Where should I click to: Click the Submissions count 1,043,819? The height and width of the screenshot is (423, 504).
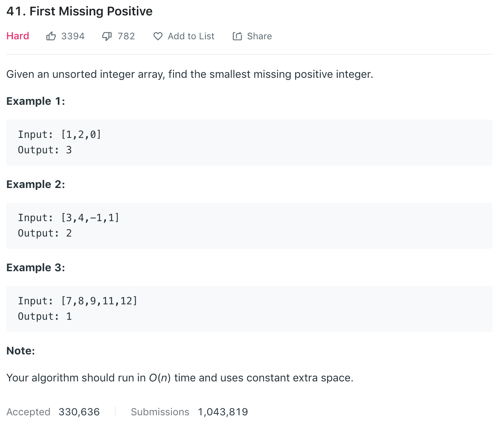(223, 412)
